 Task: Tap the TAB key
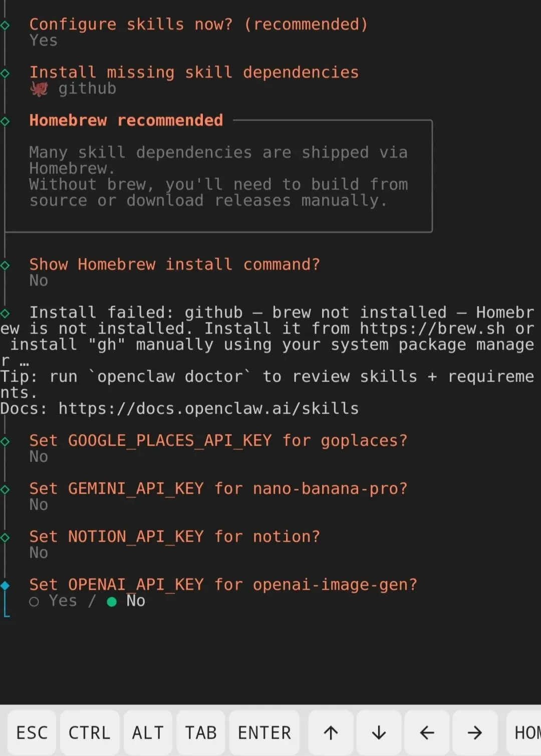201,732
